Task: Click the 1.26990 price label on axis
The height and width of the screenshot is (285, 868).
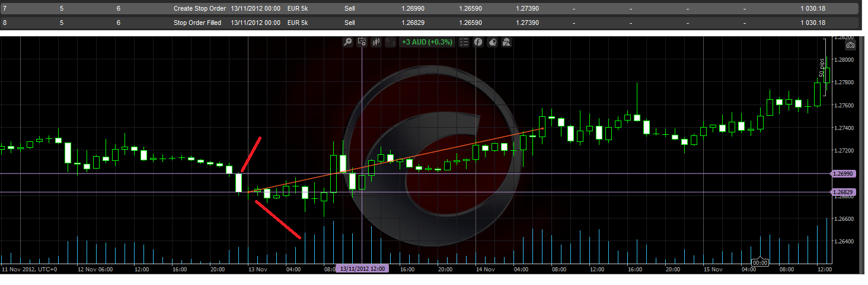Action: [843, 173]
